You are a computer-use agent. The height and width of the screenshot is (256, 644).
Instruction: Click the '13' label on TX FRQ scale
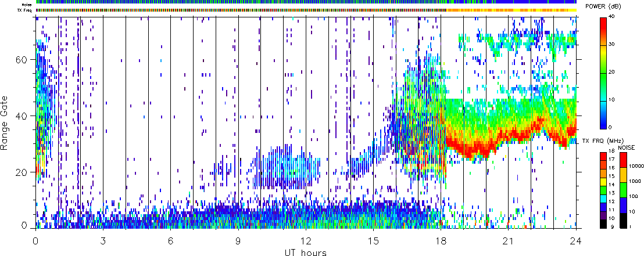tap(613, 193)
